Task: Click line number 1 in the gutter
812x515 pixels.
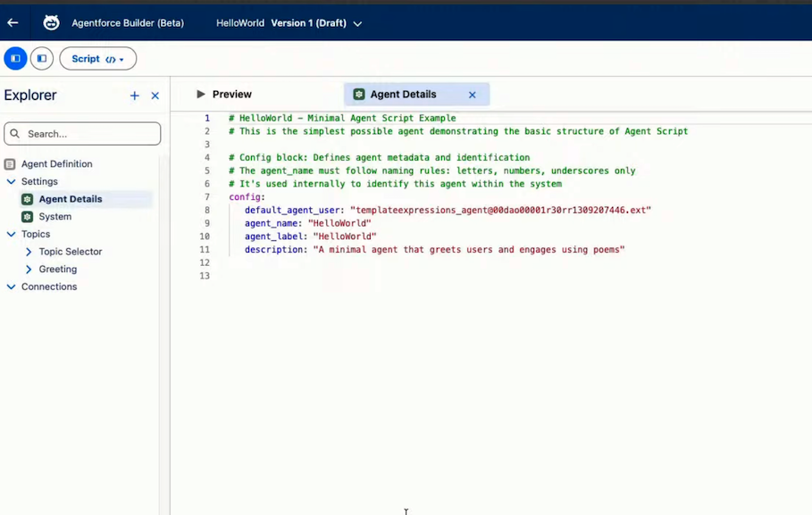Action: pos(207,118)
